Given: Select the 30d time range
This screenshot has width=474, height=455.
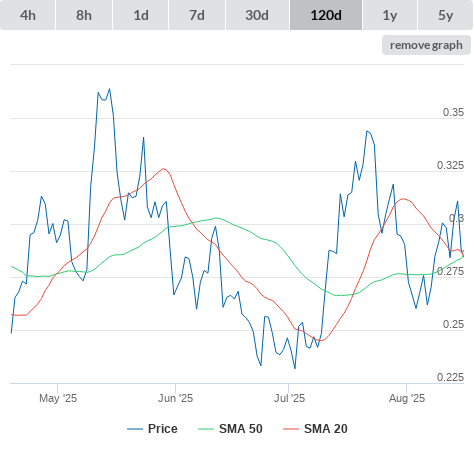Looking at the screenshot, I should tap(257, 15).
